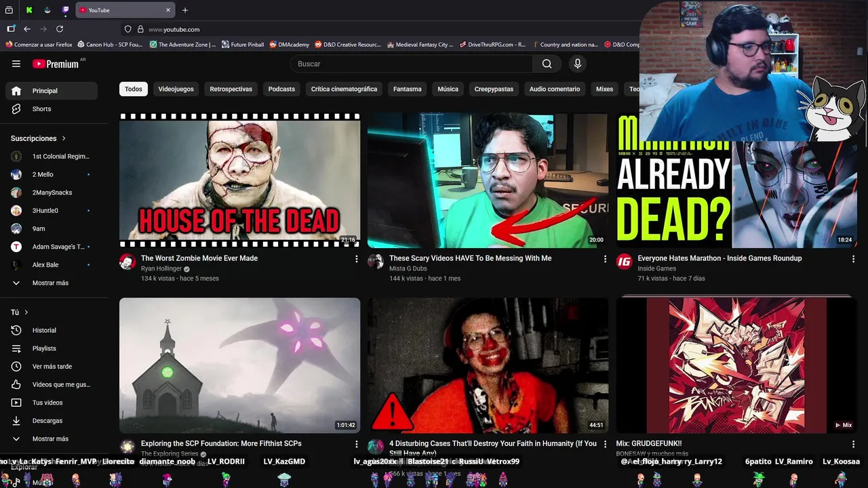868x488 pixels.
Task: Click the YouTube search input field
Action: (x=412, y=64)
